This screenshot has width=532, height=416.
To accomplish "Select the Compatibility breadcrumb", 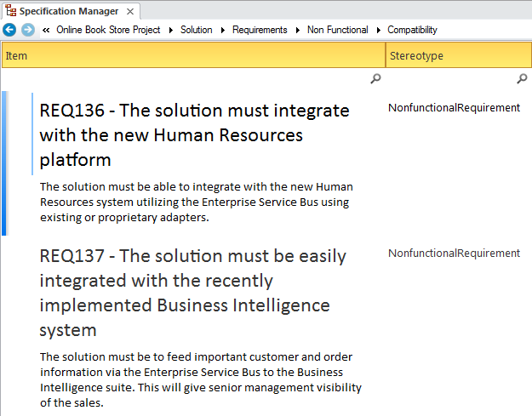I will point(412,30).
